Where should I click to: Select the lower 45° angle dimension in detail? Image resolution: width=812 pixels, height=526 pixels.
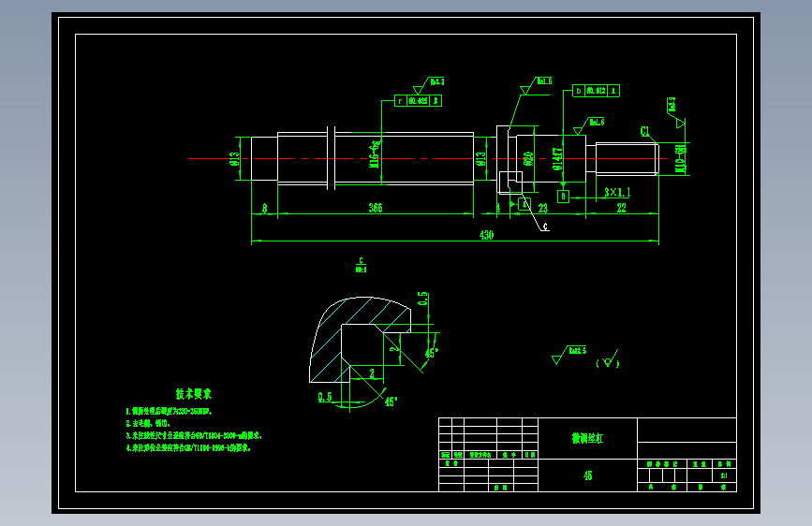[391, 402]
